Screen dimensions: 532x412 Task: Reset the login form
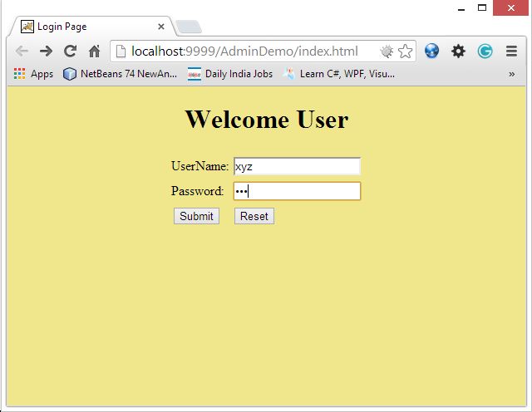coord(254,216)
